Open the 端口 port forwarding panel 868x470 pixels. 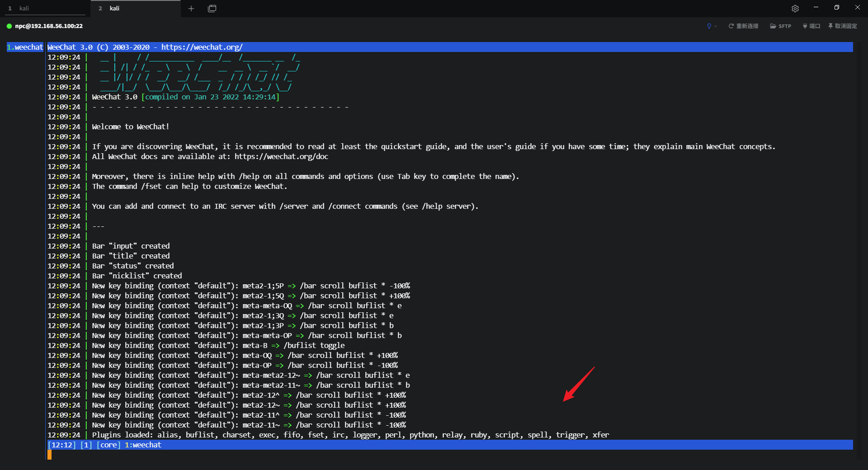811,26
